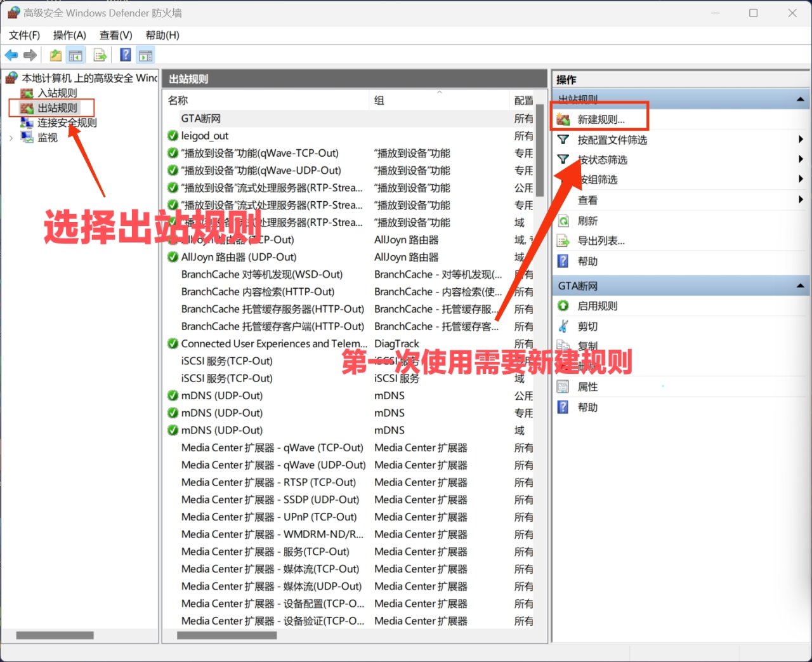
Task: Click the up-one-level folder toolbar icon
Action: click(x=56, y=55)
